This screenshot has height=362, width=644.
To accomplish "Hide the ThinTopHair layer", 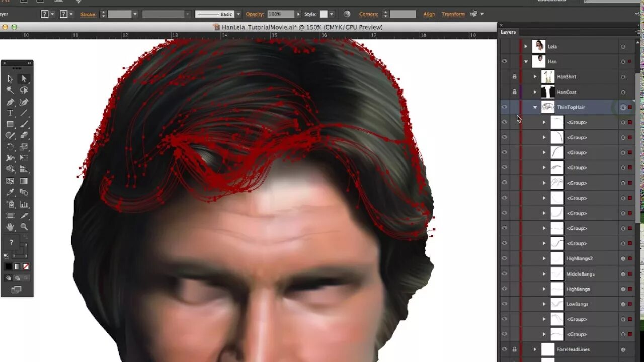I will coord(504,107).
